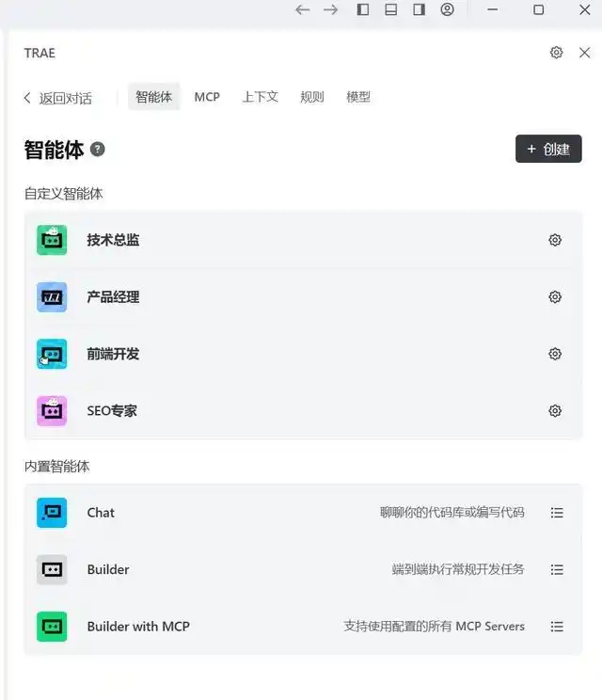Click the SEO专家 agent avatar
This screenshot has height=700, width=602.
(x=52, y=411)
